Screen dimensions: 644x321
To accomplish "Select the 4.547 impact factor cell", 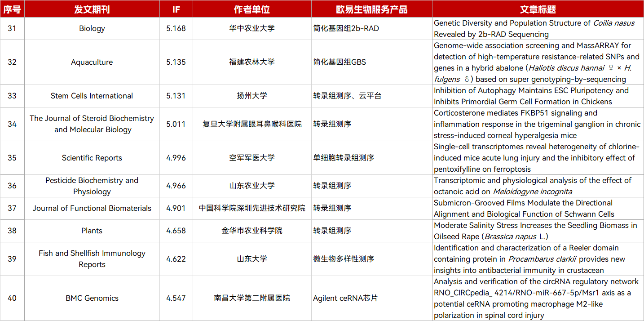I will pos(176,299).
